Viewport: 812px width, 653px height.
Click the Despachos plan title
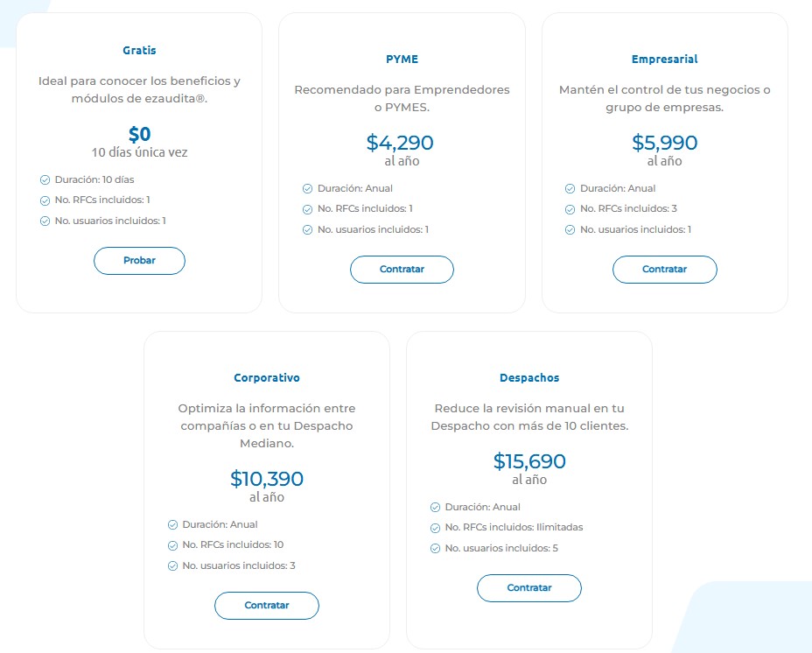coord(529,378)
